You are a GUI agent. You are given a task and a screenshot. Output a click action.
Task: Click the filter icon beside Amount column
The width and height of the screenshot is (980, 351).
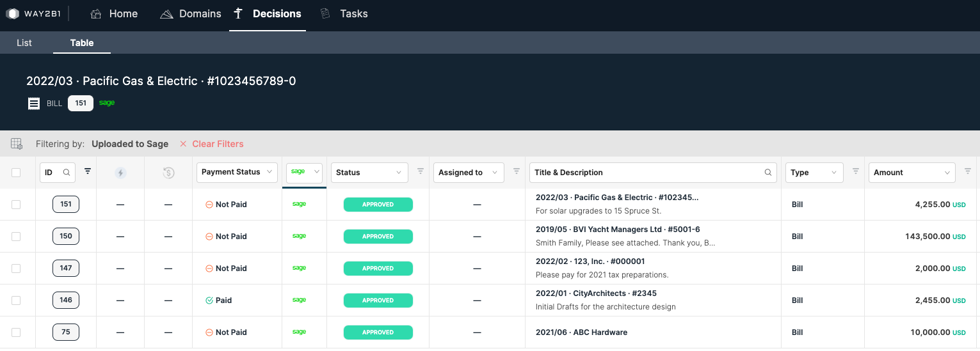coord(968,171)
